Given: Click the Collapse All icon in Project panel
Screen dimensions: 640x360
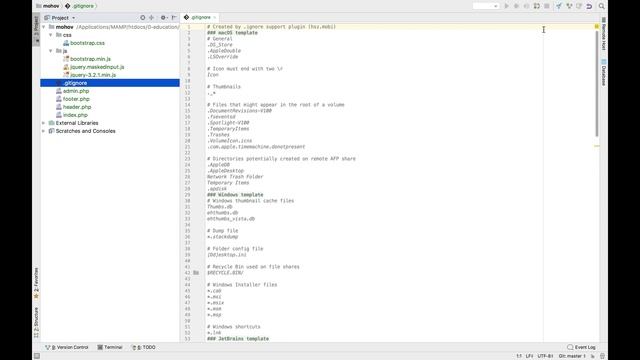Looking at the screenshot, I should (x=151, y=18).
